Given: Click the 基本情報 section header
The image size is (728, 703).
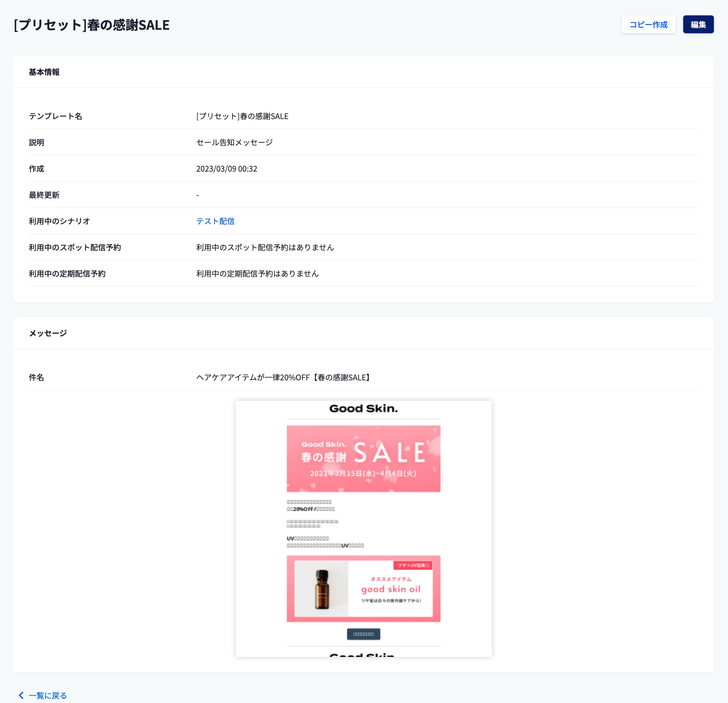Looking at the screenshot, I should point(44,72).
